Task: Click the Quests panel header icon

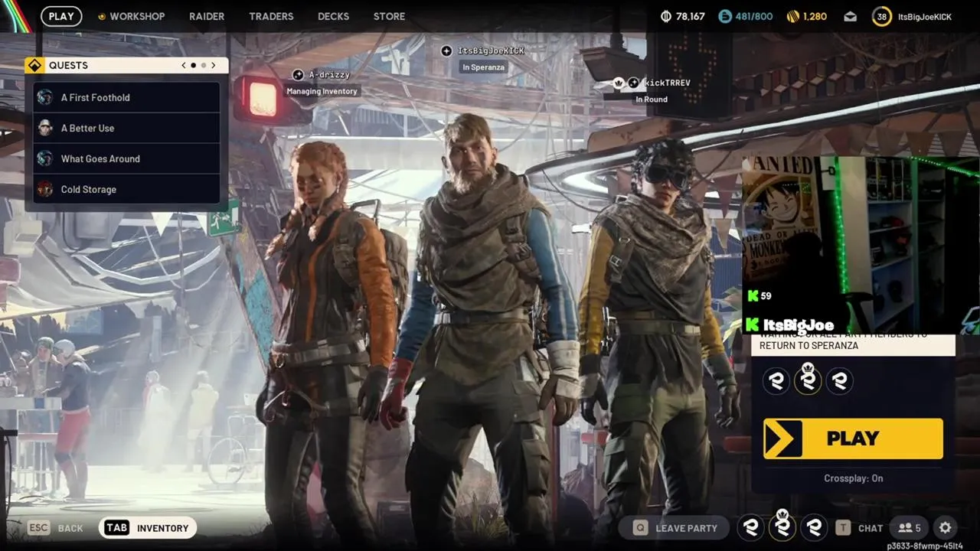Action: click(x=34, y=65)
